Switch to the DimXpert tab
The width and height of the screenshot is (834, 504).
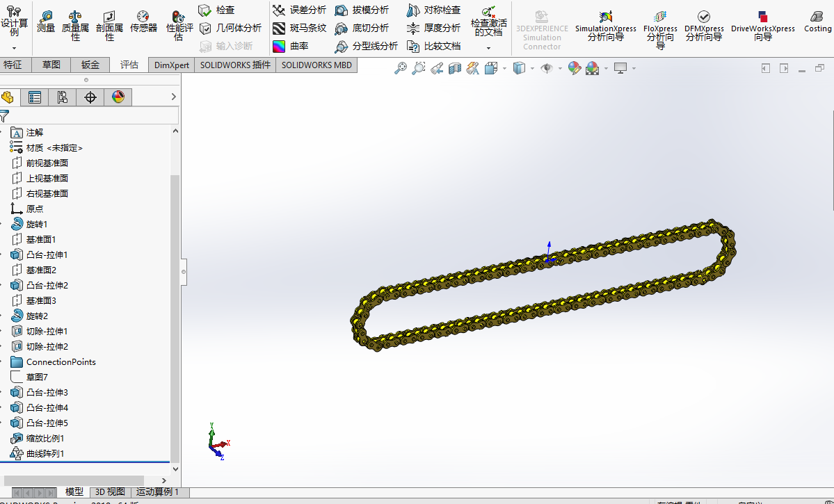click(x=172, y=65)
